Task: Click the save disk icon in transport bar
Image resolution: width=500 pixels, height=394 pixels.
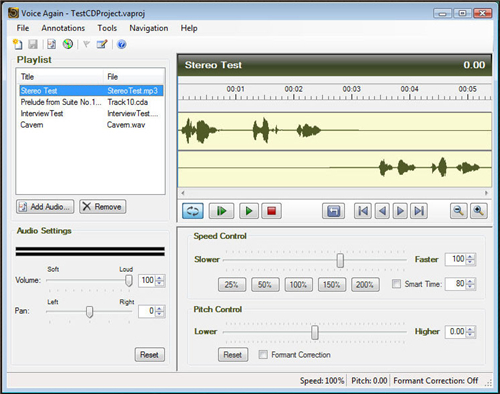Action: [x=333, y=211]
